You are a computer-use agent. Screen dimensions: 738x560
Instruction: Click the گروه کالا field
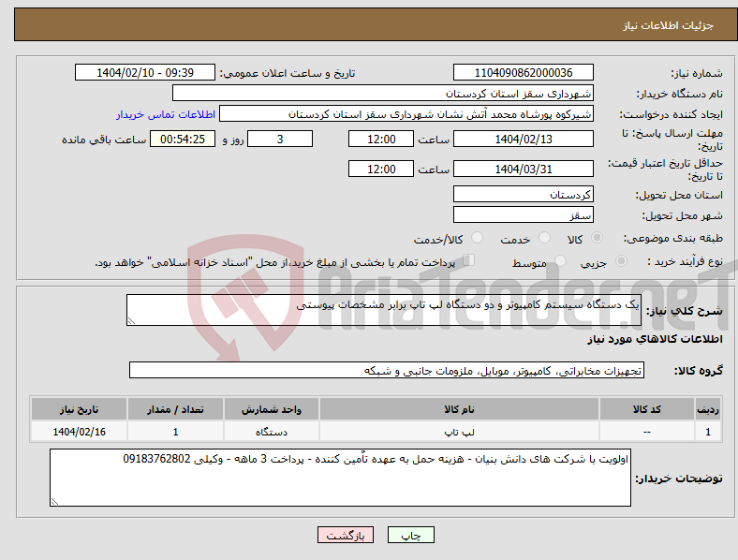(x=387, y=370)
